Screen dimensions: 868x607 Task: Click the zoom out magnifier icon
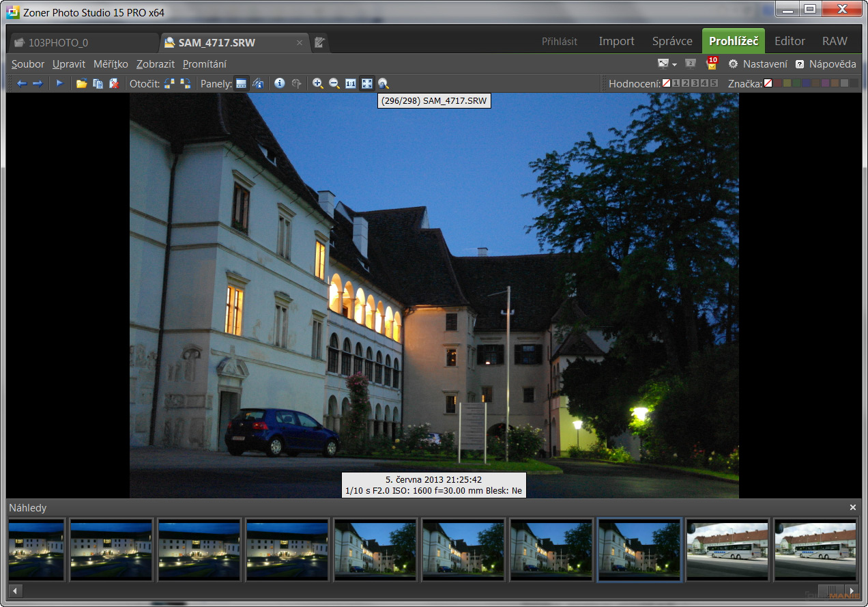click(x=334, y=83)
